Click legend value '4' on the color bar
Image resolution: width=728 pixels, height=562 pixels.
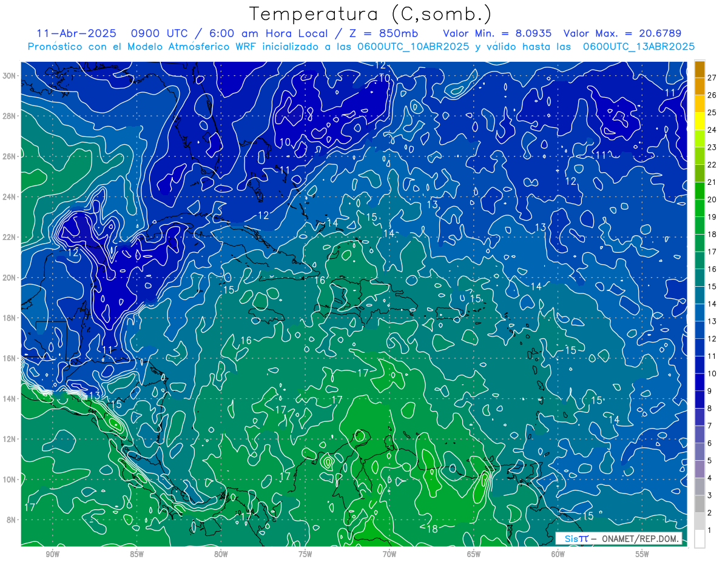(710, 478)
